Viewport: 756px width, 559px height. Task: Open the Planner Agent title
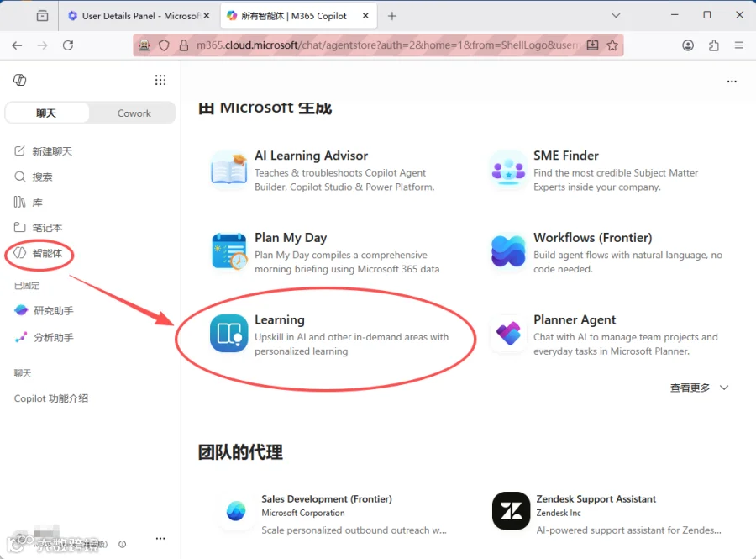(x=575, y=320)
